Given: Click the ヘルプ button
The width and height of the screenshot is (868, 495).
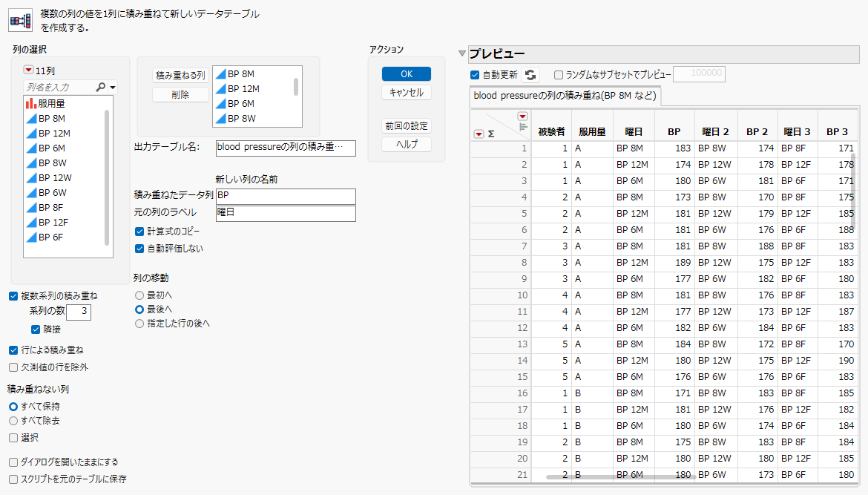Looking at the screenshot, I should pos(407,144).
